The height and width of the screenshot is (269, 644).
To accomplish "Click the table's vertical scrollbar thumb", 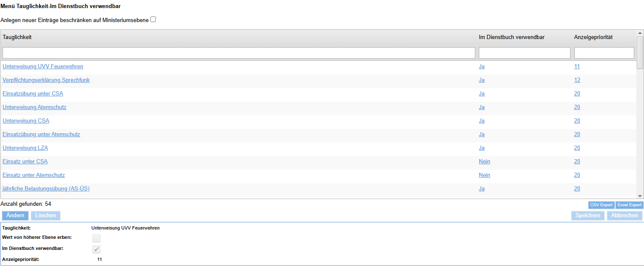I will click(x=640, y=52).
